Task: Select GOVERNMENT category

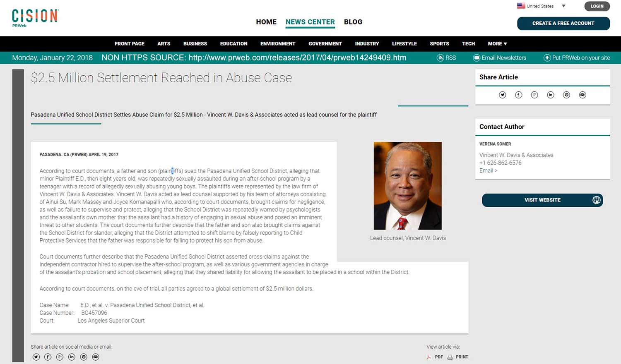Action: coord(325,43)
